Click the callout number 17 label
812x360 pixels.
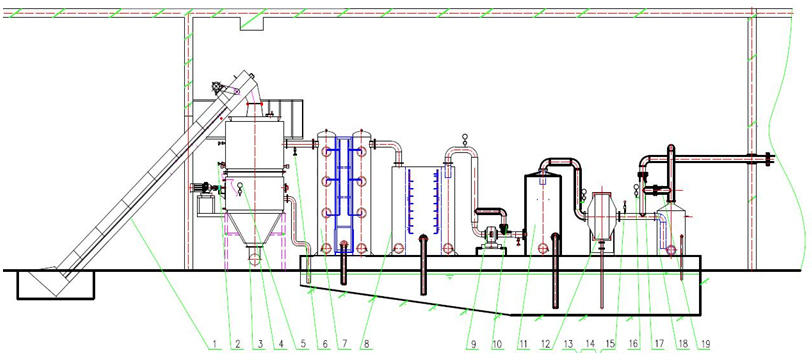click(x=659, y=344)
